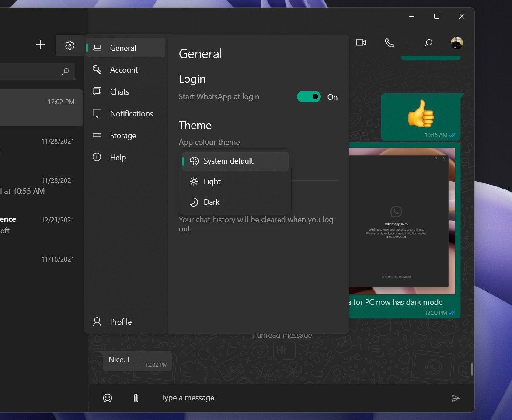Select System default theme option

(x=235, y=161)
